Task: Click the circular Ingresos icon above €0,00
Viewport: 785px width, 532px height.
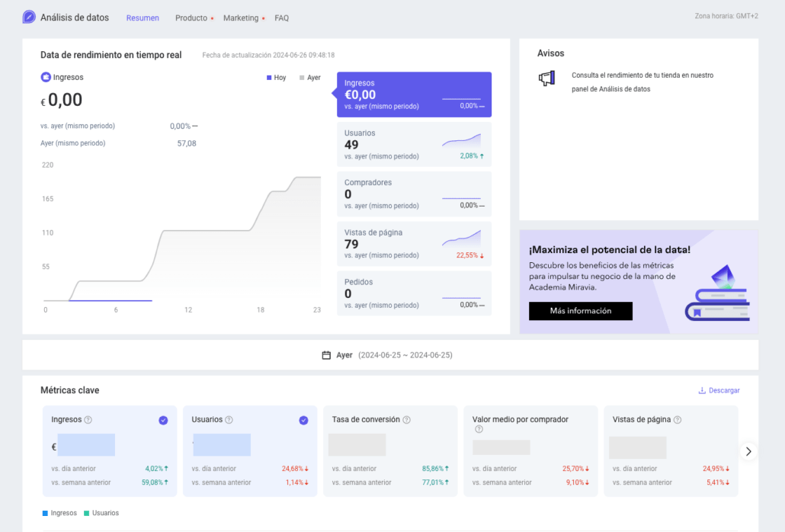Action: coord(46,76)
